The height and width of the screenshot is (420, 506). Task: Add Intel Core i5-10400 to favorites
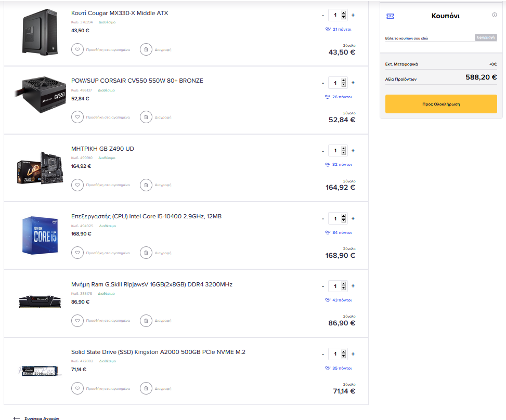click(77, 253)
